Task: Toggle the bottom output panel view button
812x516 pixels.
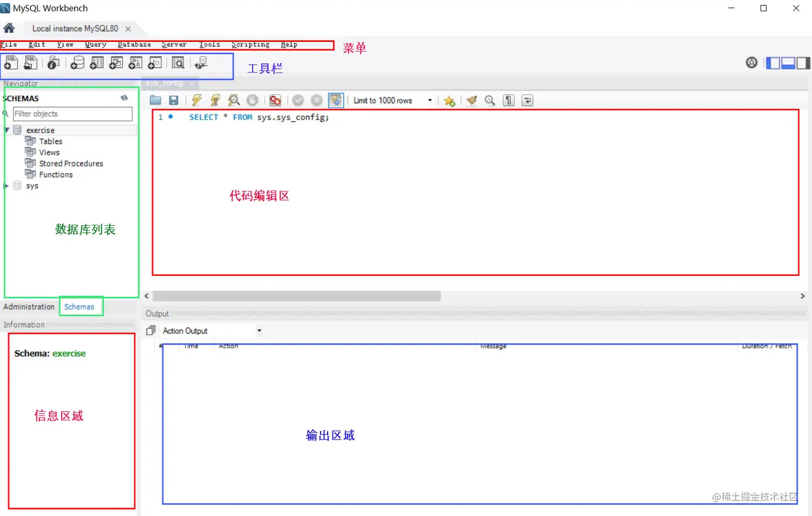Action: point(788,63)
